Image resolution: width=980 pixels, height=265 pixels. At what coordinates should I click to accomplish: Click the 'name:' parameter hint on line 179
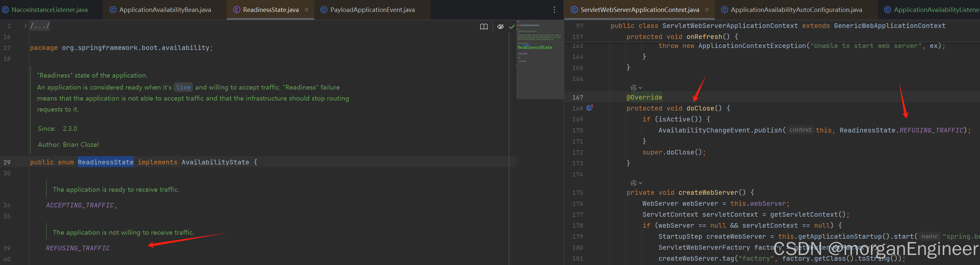point(930,236)
